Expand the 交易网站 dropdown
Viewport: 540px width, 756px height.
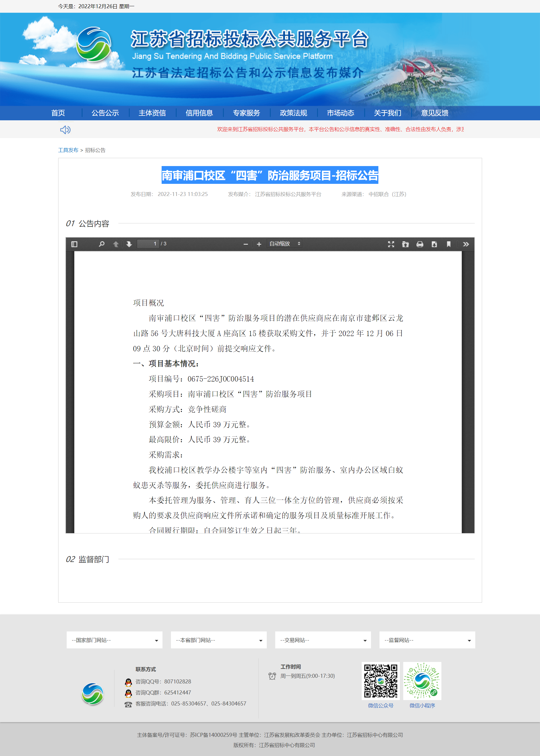pos(323,640)
